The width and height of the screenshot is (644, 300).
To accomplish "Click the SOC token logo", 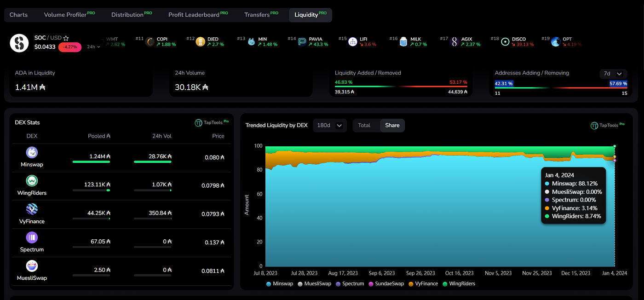I will 19,43.
